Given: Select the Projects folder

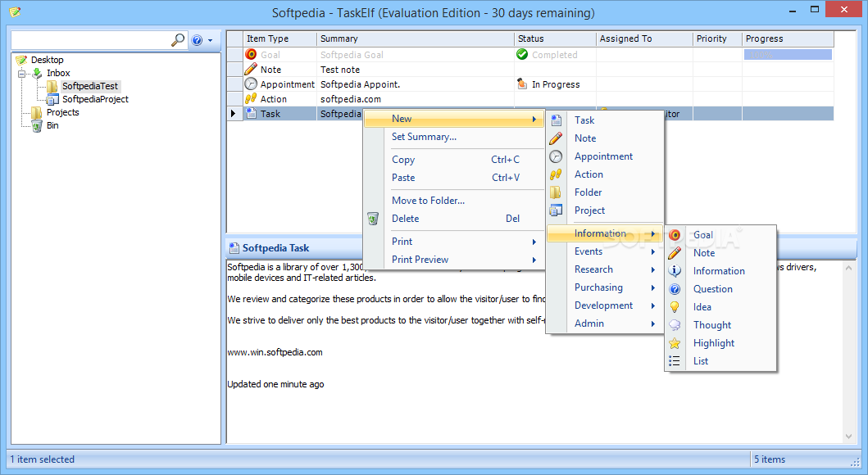Looking at the screenshot, I should [x=62, y=112].
